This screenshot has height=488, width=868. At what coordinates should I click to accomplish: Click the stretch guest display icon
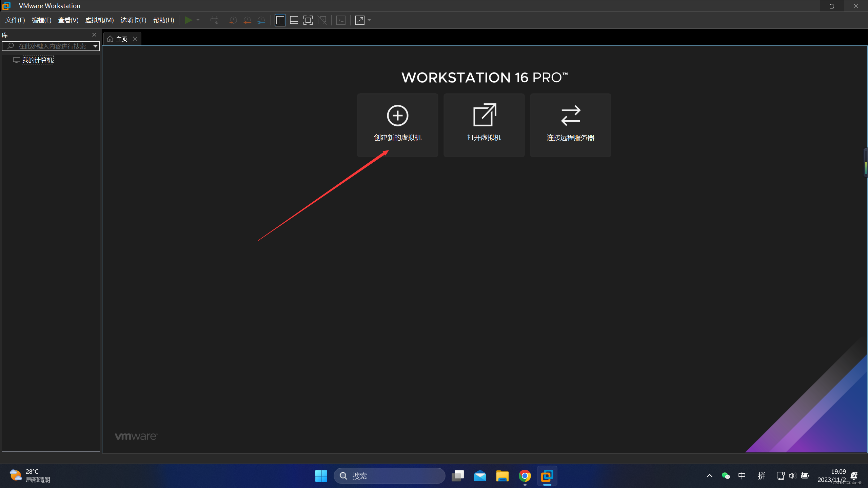click(360, 20)
